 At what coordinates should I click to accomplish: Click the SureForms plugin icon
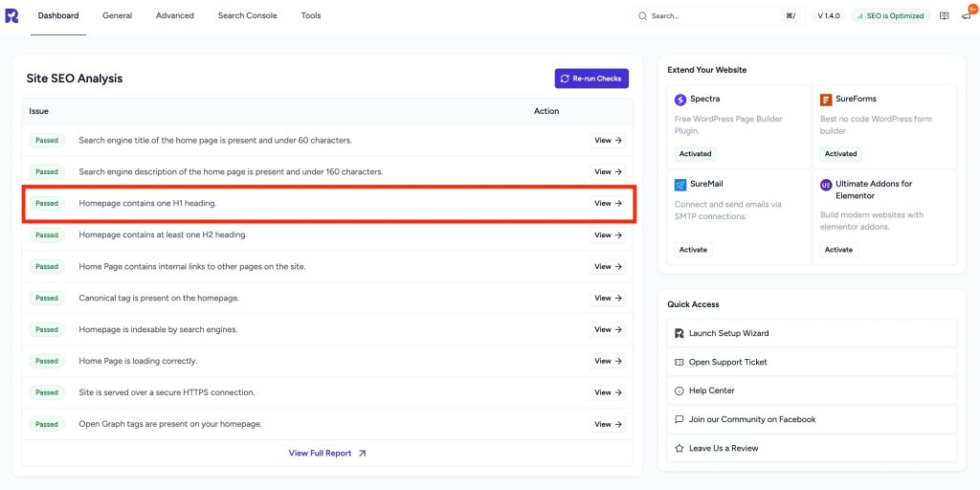tap(826, 100)
